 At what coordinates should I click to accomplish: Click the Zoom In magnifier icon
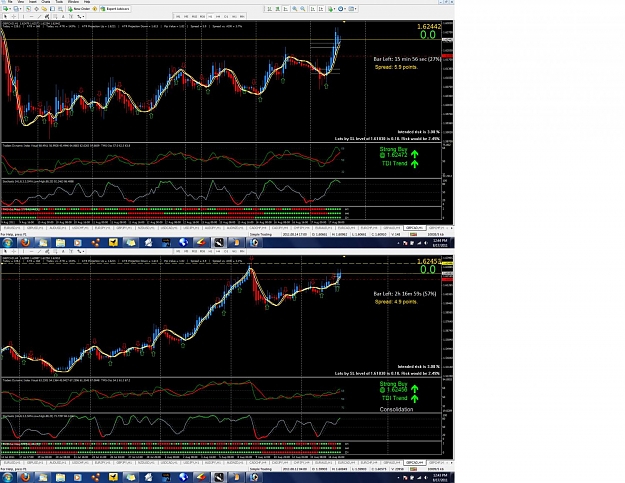[x=295, y=9]
